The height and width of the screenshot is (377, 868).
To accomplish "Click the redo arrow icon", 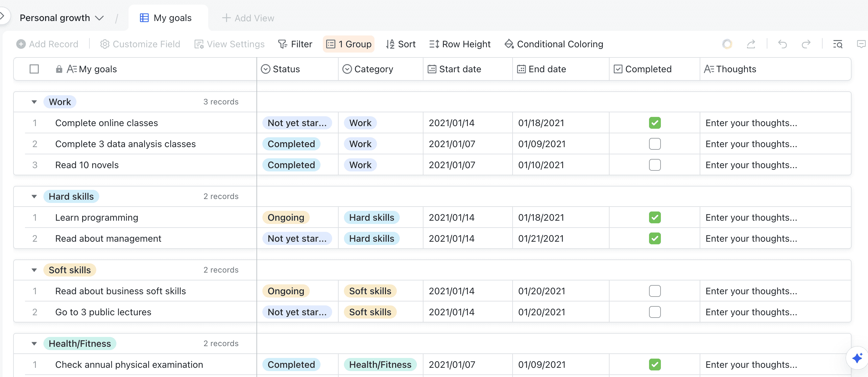I will [x=806, y=44].
